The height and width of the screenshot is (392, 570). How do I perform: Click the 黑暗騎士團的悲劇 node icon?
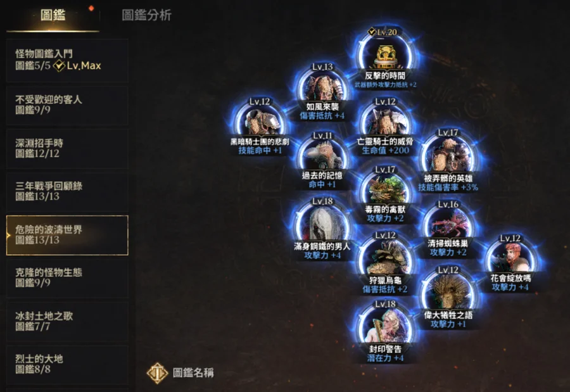[260, 122]
